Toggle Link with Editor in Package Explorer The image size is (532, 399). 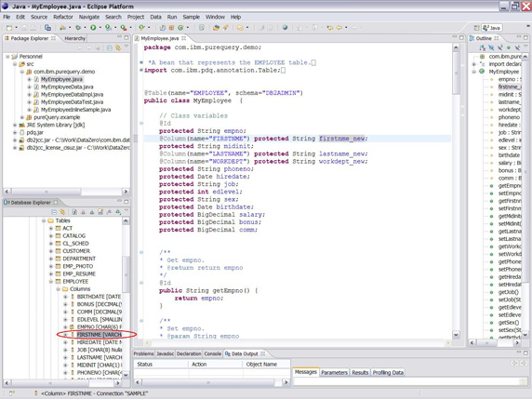pos(118,47)
